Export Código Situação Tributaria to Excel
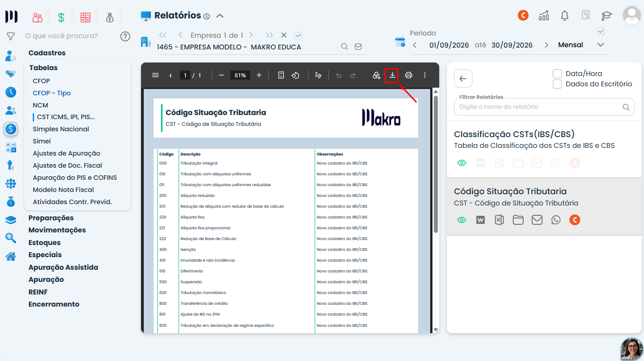 499,220
